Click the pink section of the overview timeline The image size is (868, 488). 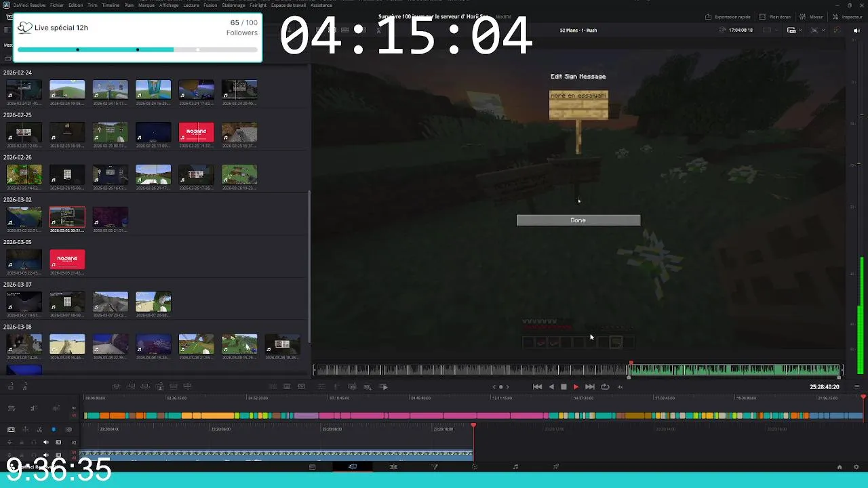(434, 415)
